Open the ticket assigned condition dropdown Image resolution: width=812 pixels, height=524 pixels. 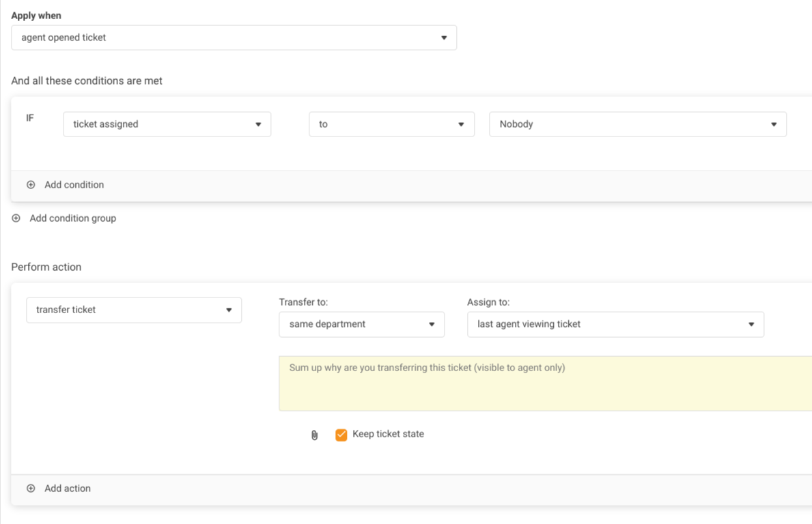tap(167, 124)
